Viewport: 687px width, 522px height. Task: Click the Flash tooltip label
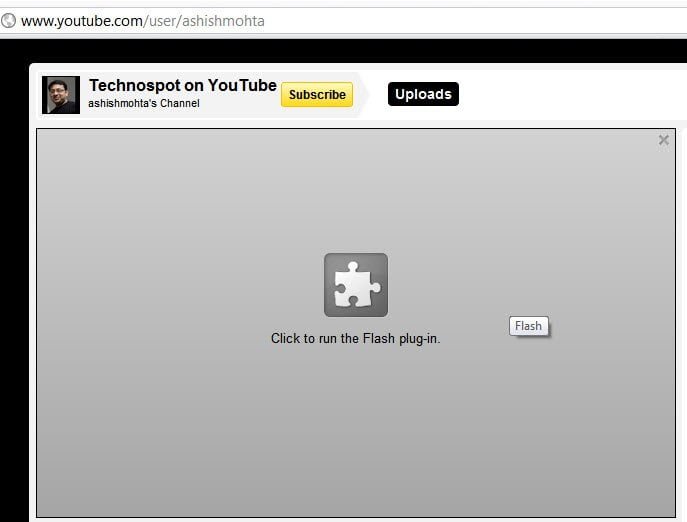[x=528, y=326]
